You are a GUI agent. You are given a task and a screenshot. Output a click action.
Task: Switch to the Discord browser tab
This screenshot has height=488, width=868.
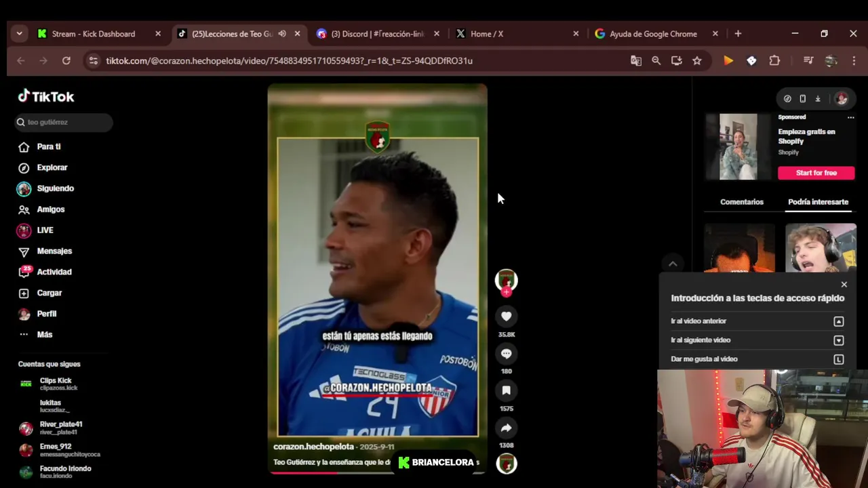(x=378, y=34)
